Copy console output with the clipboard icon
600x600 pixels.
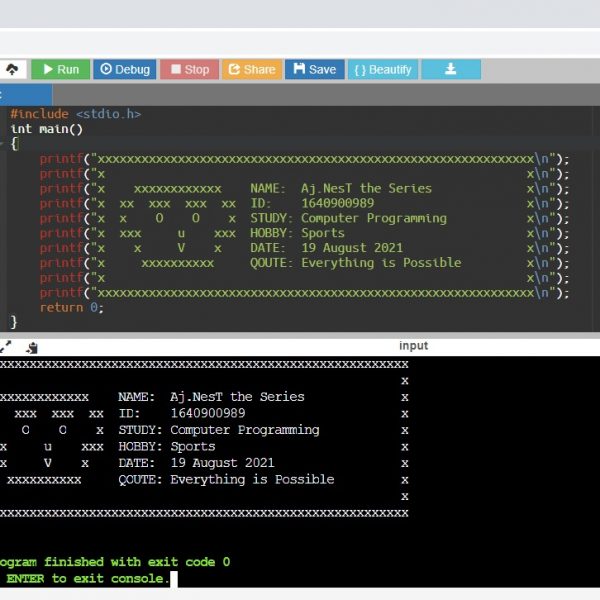[x=32, y=346]
